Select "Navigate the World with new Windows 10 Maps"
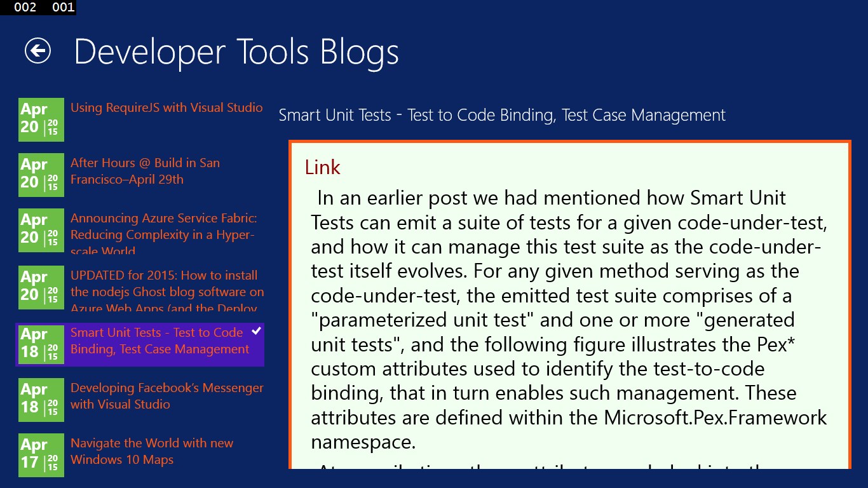This screenshot has width=868, height=488. click(x=152, y=451)
